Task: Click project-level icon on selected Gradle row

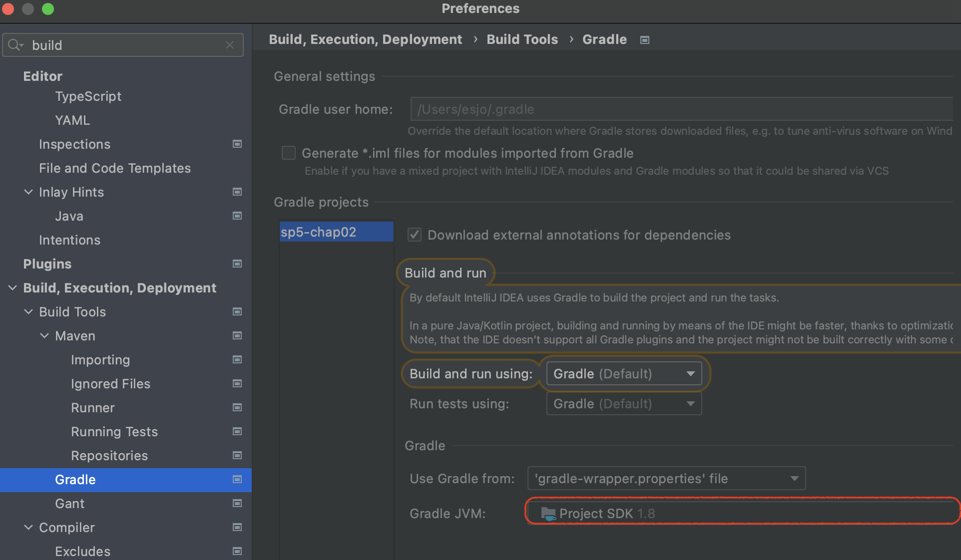Action: (x=237, y=479)
